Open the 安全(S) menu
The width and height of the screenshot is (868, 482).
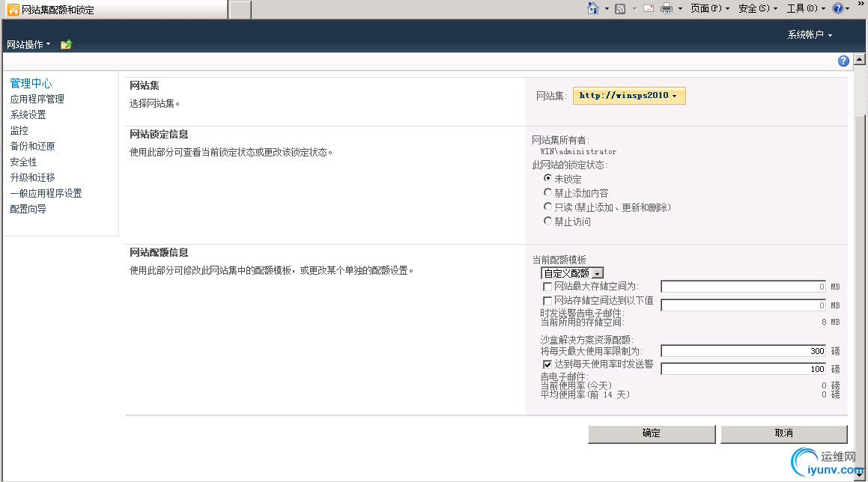click(x=758, y=8)
